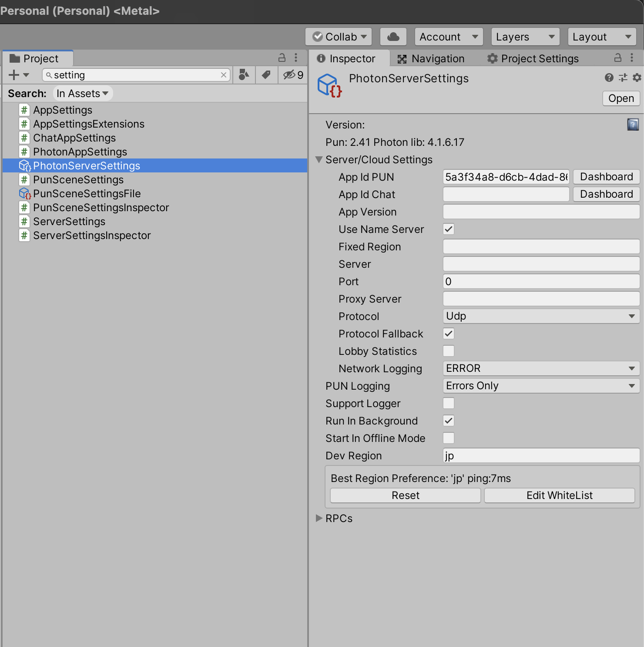This screenshot has width=644, height=647.
Task: Click script icon of ServerSettingsInspector
Action: 24,236
